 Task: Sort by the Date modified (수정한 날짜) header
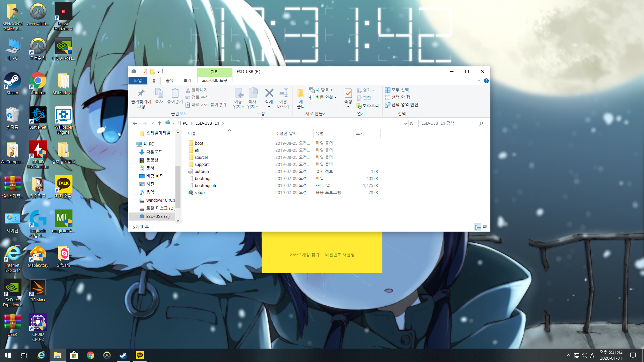coord(293,133)
